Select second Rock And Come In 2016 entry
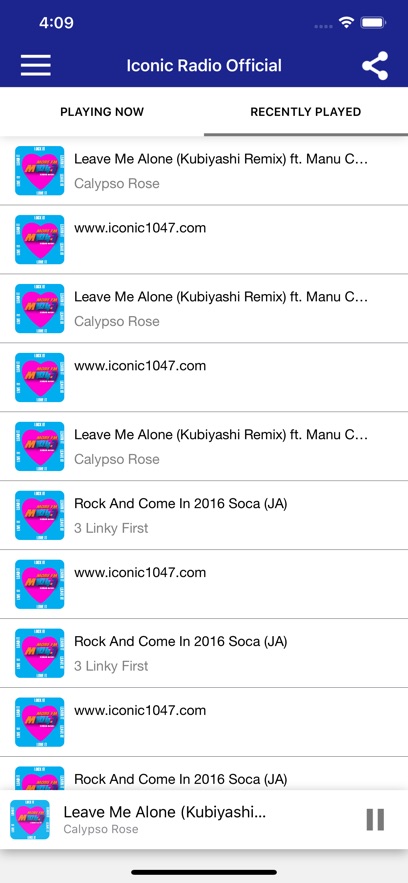The height and width of the screenshot is (883, 408). coord(204,653)
